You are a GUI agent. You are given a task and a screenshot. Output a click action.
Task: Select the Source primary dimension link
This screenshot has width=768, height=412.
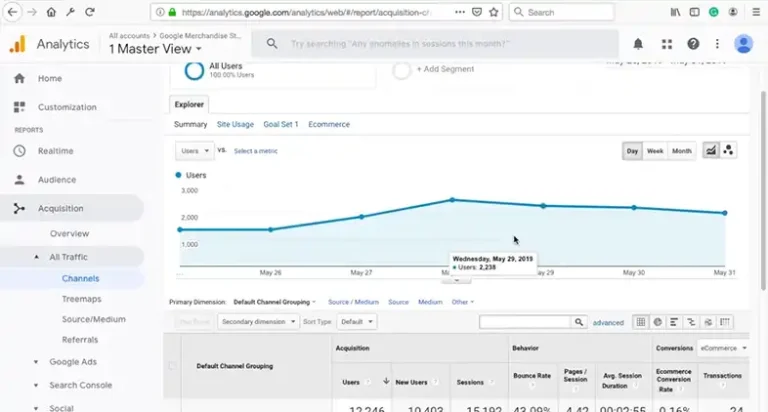point(398,302)
